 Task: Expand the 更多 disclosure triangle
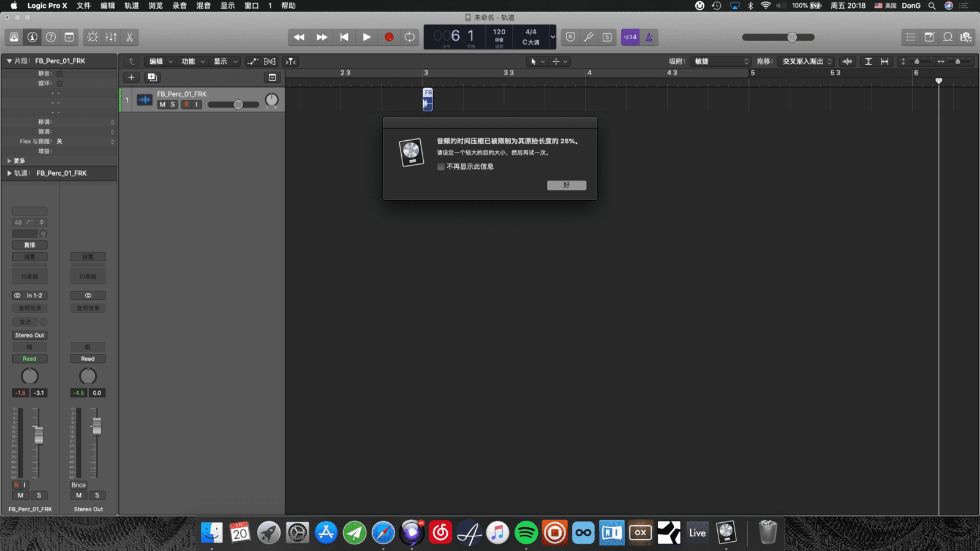click(x=9, y=161)
